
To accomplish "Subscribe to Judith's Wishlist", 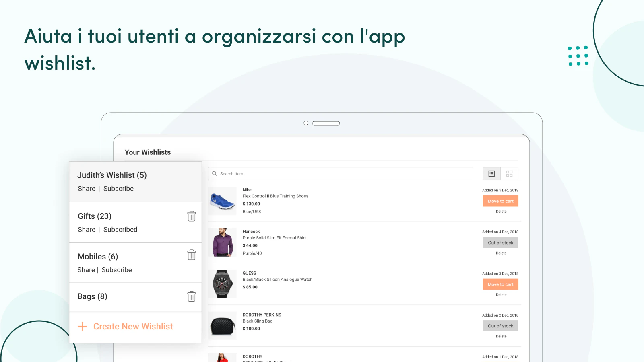I will point(118,189).
